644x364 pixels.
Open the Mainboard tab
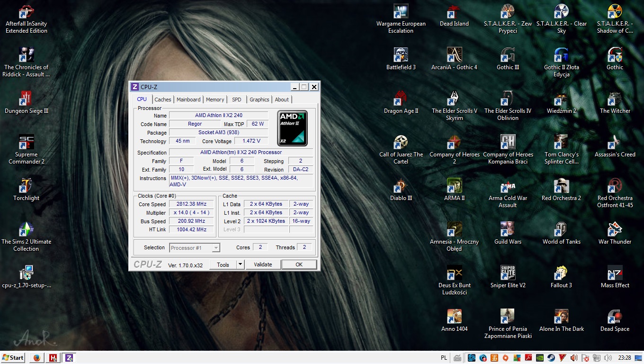pyautogui.click(x=188, y=100)
